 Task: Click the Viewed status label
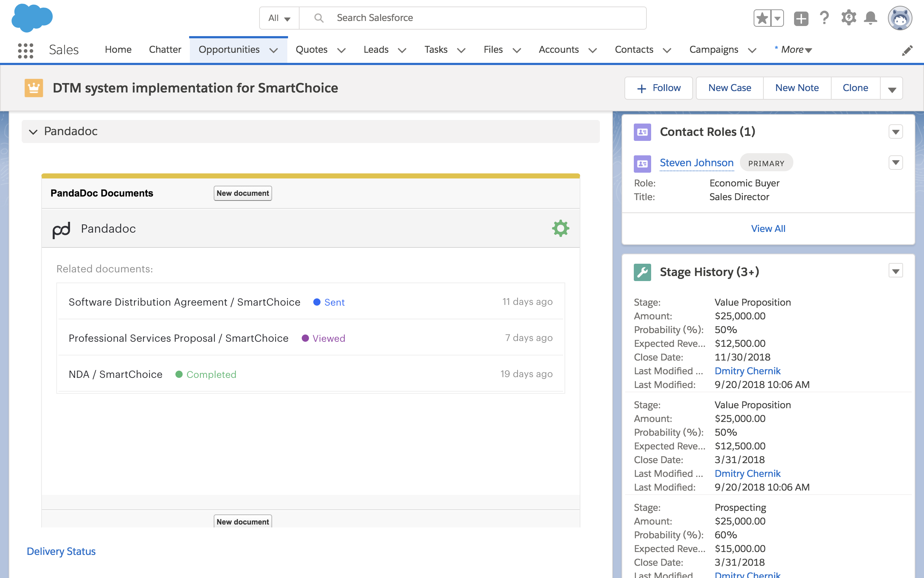(329, 338)
